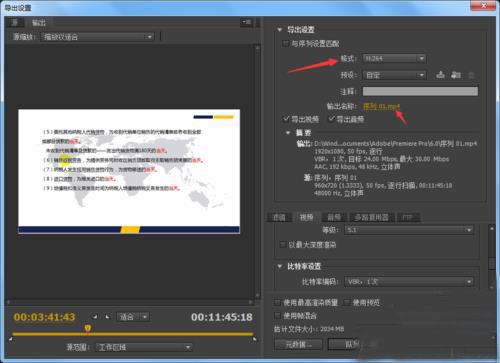Viewport: 500px width, 363px height.
Task: Click the set in point icon
Action: (95, 317)
